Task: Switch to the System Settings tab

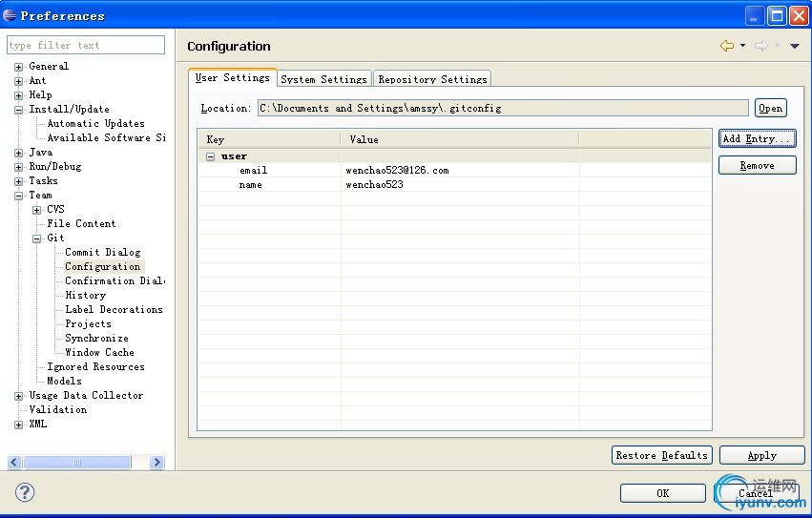Action: [324, 79]
